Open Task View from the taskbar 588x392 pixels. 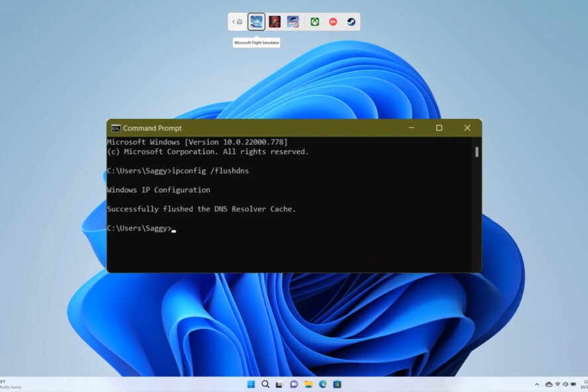tap(281, 384)
